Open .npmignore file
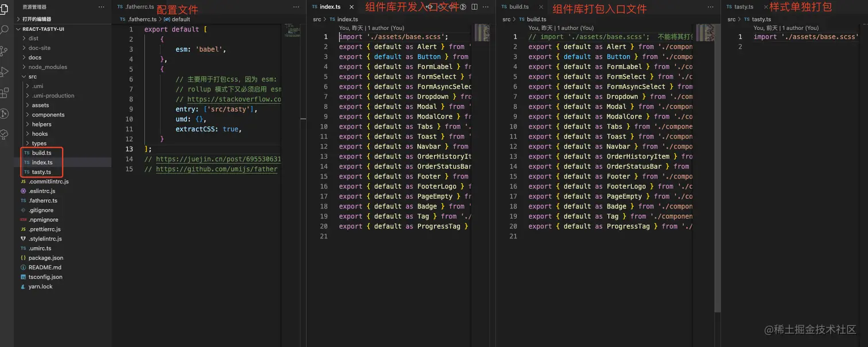Image resolution: width=868 pixels, height=347 pixels. tap(62, 219)
